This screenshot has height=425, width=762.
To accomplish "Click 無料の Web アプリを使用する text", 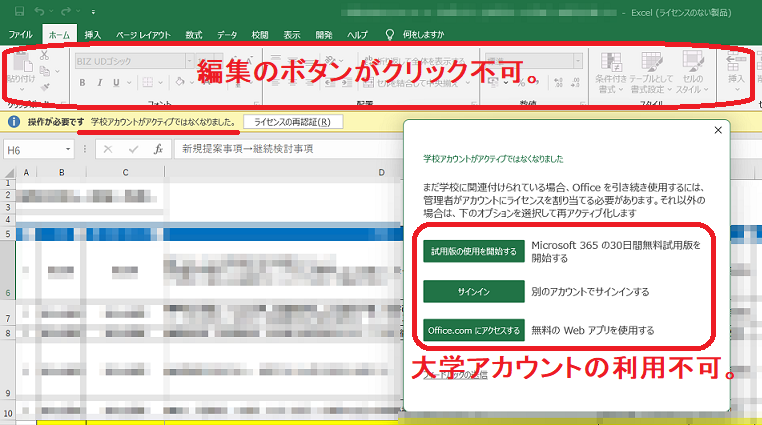I will click(592, 330).
